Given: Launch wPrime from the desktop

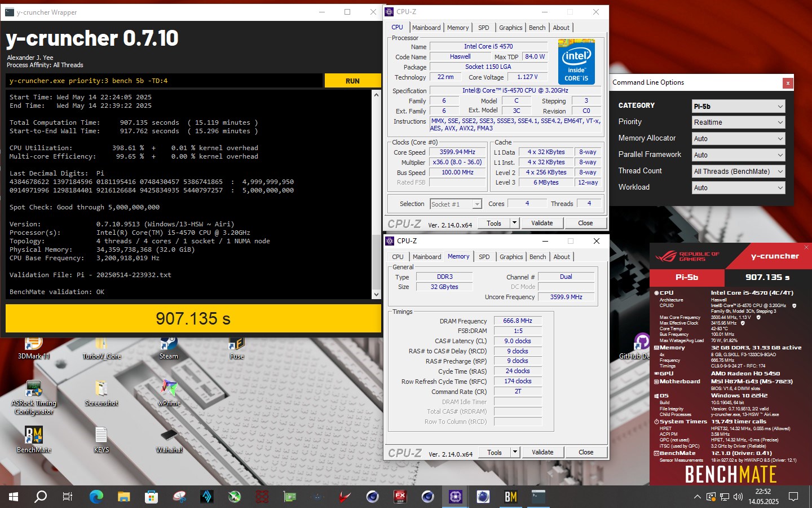Looking at the screenshot, I should [169, 393].
